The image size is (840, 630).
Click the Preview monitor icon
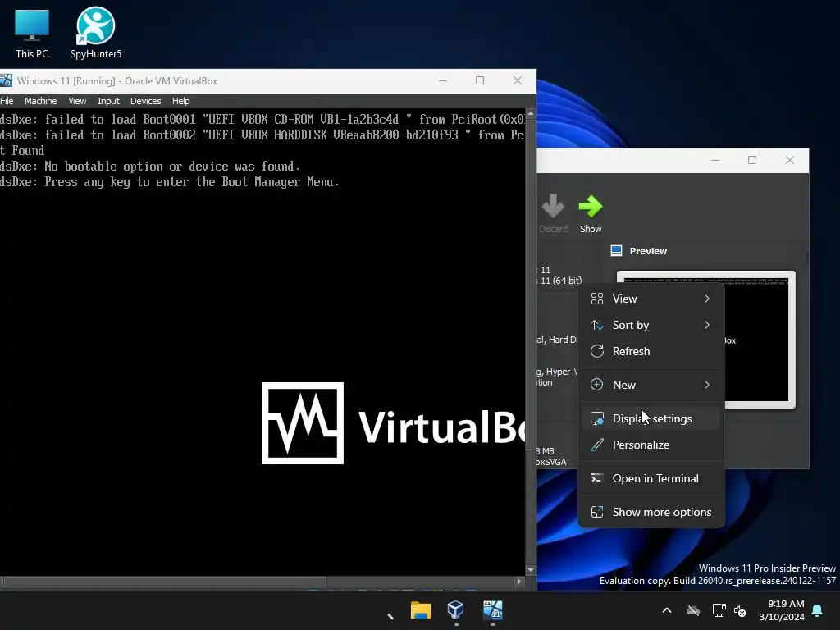(x=617, y=251)
